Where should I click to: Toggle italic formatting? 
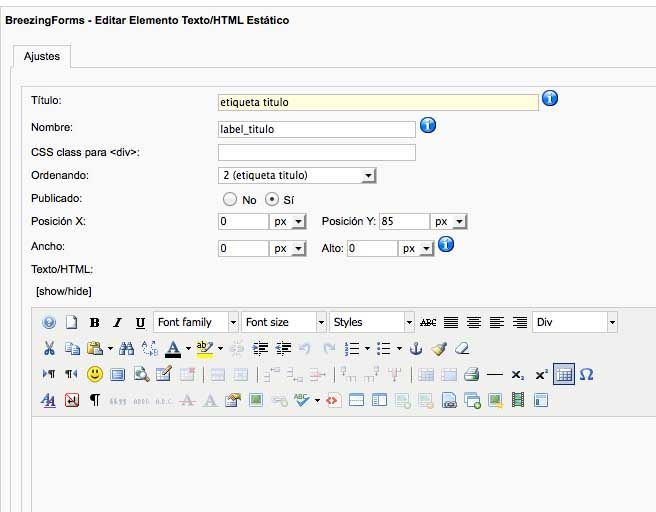pos(118,323)
